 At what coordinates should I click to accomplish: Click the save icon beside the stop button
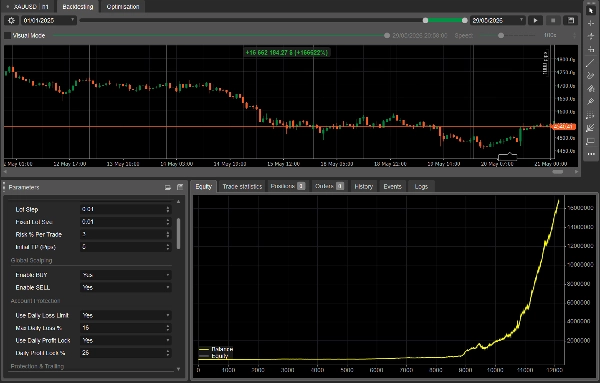571,20
